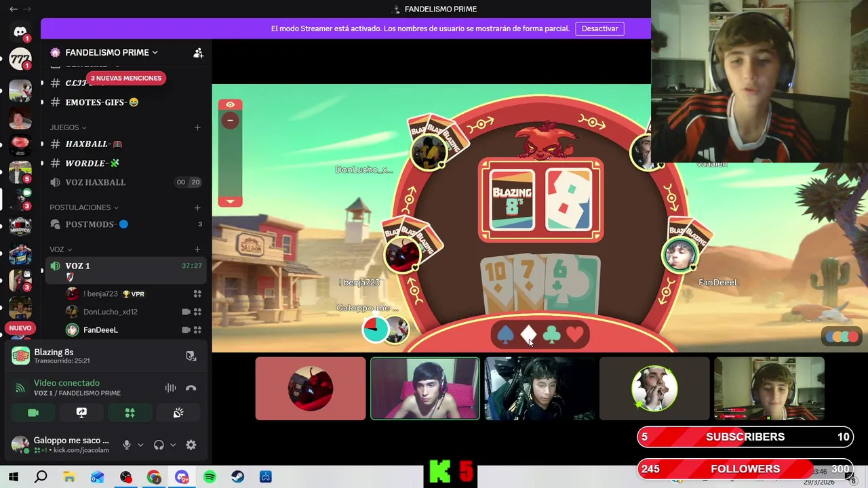Click activity icon next to ! benja723
The width and height of the screenshot is (868, 488).
(x=197, y=293)
